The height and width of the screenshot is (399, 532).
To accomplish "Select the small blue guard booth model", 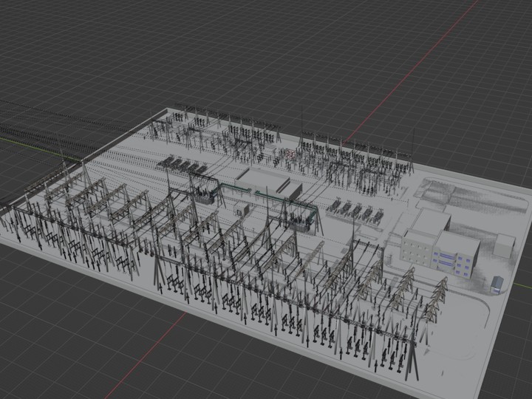I will coord(497,285).
